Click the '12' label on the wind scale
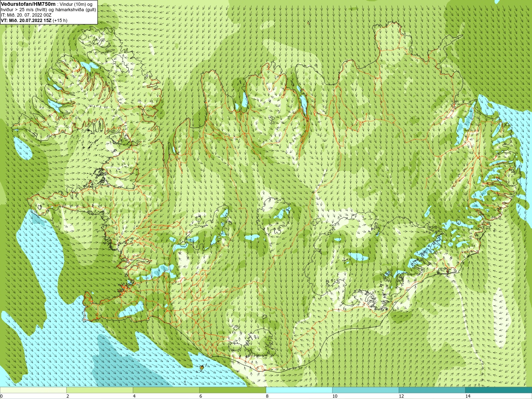Screen dimensions: 532x399 401,396
